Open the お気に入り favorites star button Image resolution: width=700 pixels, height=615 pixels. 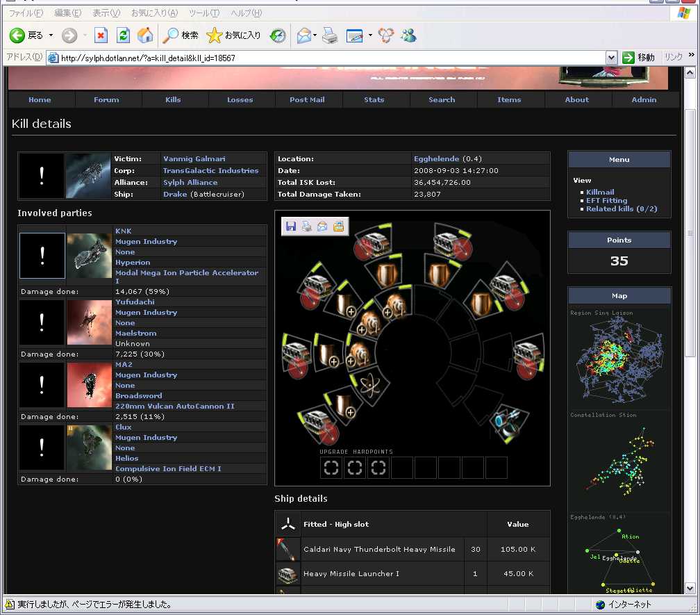click(x=233, y=35)
